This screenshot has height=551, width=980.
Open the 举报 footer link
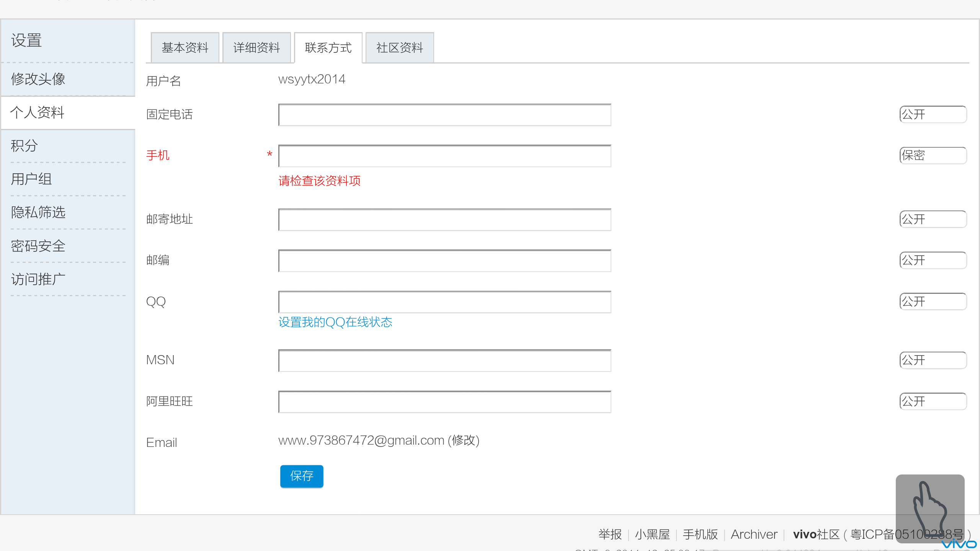coord(610,534)
